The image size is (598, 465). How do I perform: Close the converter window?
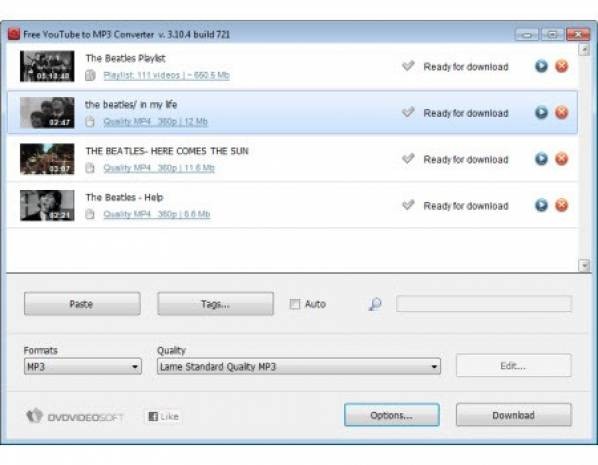pyautogui.click(x=578, y=34)
